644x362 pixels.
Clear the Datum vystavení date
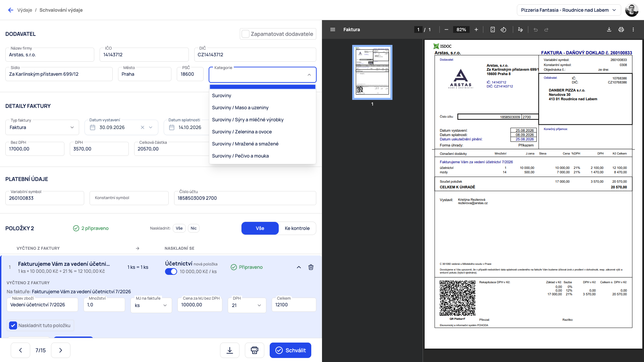point(143,127)
